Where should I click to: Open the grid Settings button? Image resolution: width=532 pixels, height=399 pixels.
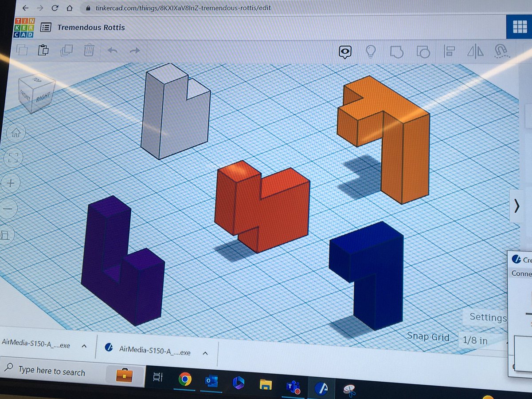[488, 318]
